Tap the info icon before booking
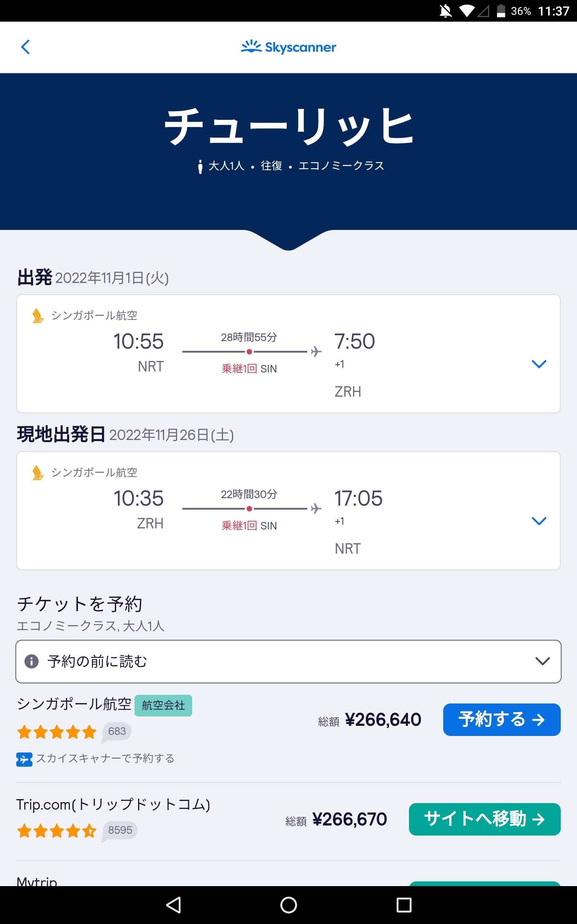 pyautogui.click(x=32, y=661)
